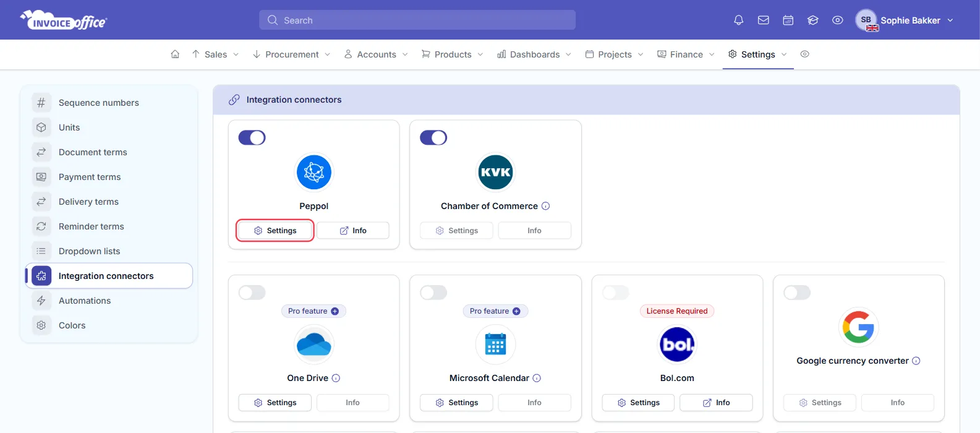This screenshot has width=980, height=433.
Task: Open Bol.com Settings button
Action: pos(638,403)
